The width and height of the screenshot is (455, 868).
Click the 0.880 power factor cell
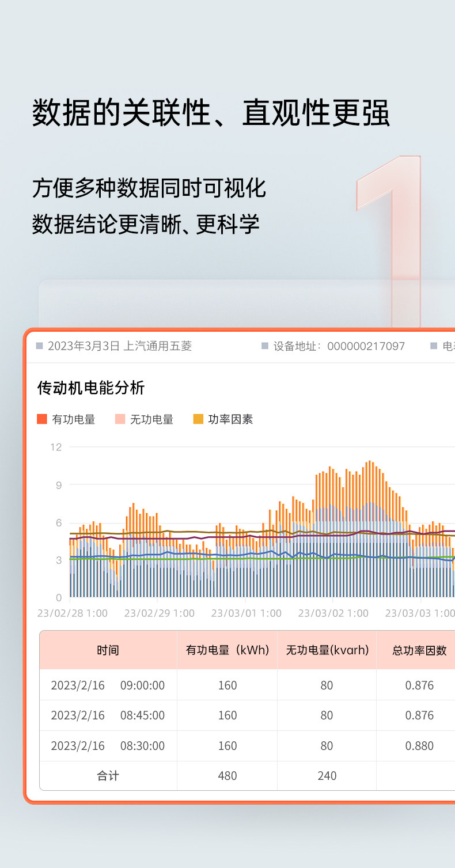click(419, 746)
